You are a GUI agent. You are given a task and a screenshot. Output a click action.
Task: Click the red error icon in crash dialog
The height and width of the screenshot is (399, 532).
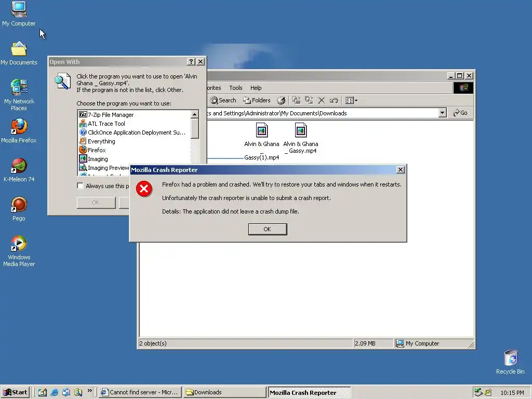(144, 189)
